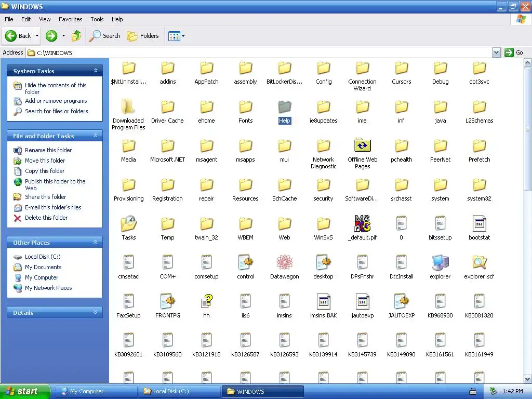Click the vertical scrollbar down arrow
This screenshot has width=532, height=399.
(528, 379)
